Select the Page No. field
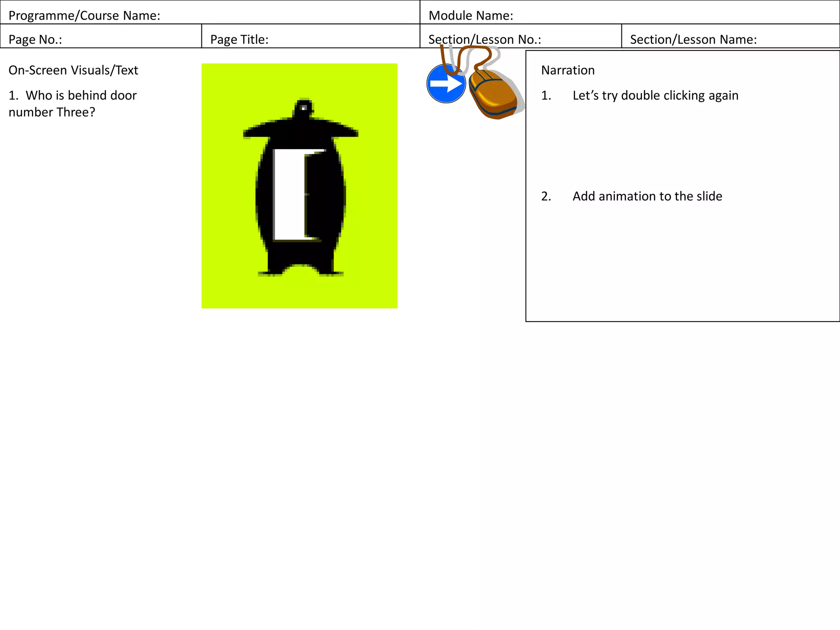The height and width of the screenshot is (630, 840). point(101,36)
